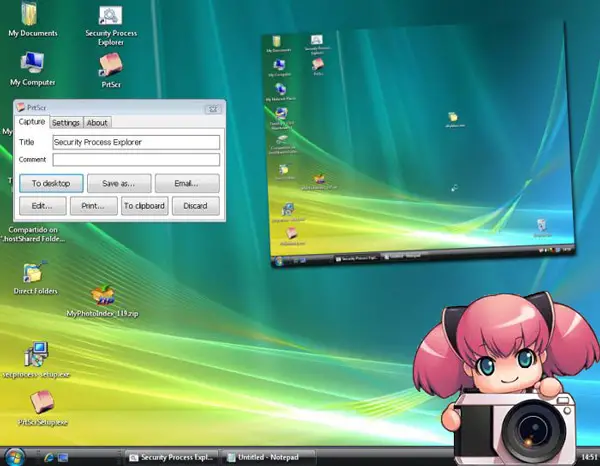The image size is (600, 466).
Task: Open the Settings tab in PrtScr
Action: pyautogui.click(x=66, y=122)
